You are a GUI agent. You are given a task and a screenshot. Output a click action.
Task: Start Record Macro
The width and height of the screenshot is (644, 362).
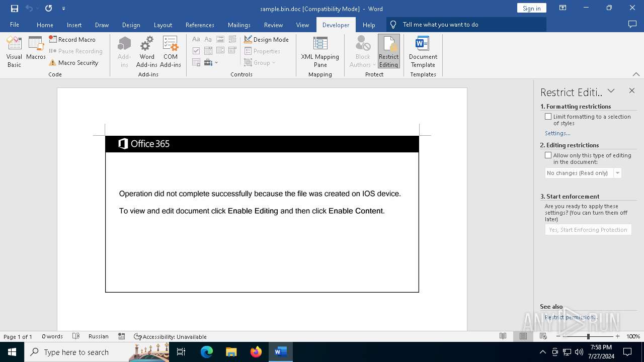72,39
